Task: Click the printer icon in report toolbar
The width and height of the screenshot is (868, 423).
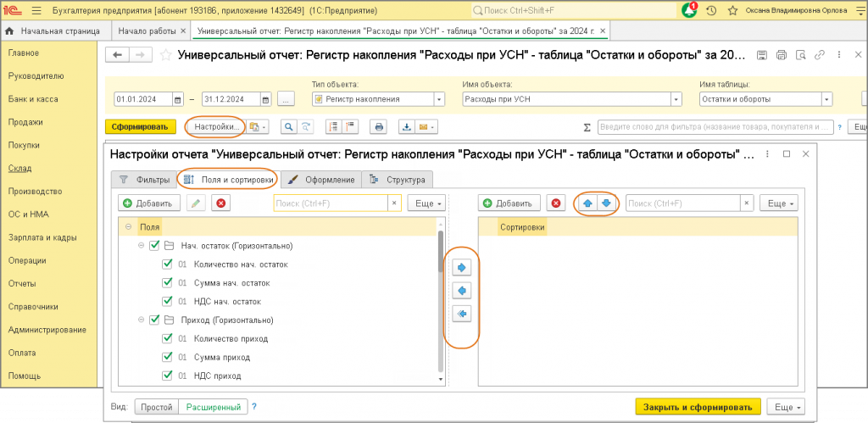Action: [379, 127]
